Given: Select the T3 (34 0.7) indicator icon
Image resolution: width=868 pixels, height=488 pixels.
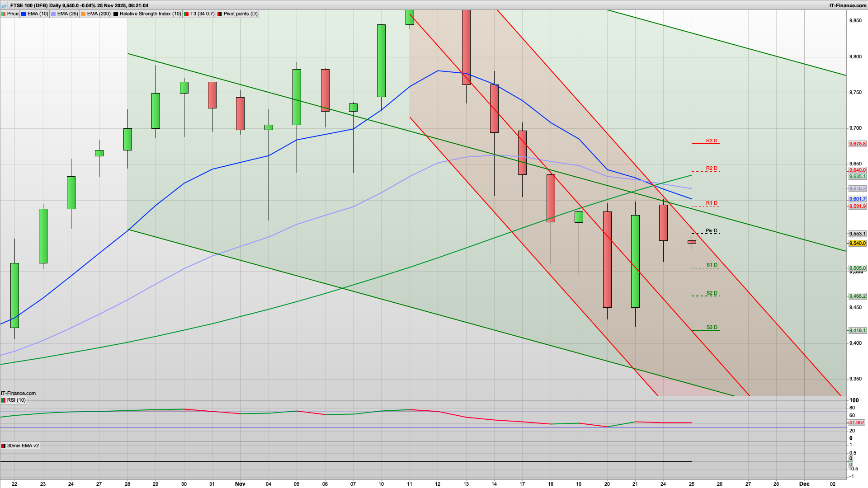Looking at the screenshot, I should tap(185, 14).
